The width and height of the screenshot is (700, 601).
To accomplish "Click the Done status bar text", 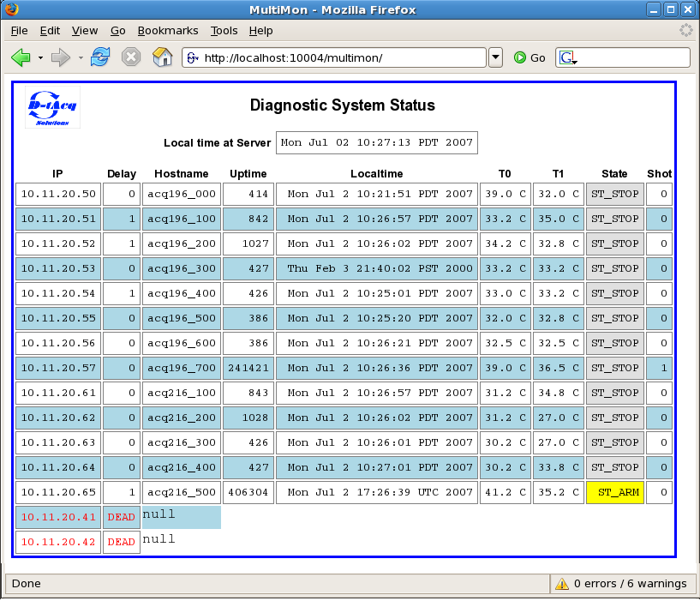I will pyautogui.click(x=27, y=584).
